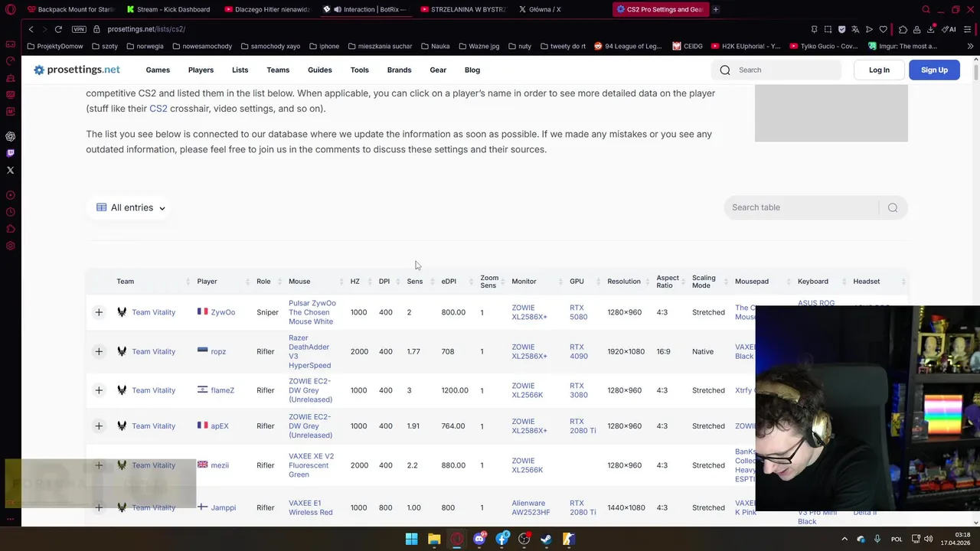Viewport: 980px width, 551px height.
Task: Click the heart bookmark icon
Action: click(883, 29)
